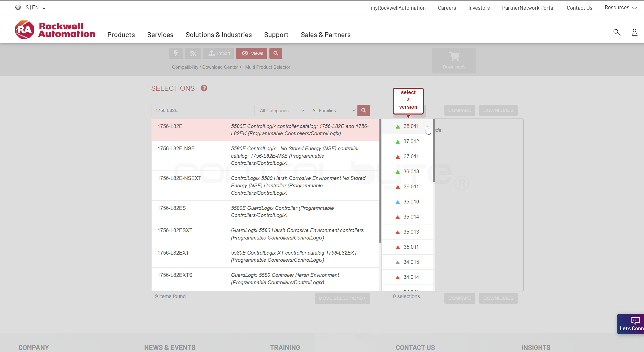Select the 1756-L82EXTS product row
Viewport: 644px width, 352px height.
[x=265, y=279]
